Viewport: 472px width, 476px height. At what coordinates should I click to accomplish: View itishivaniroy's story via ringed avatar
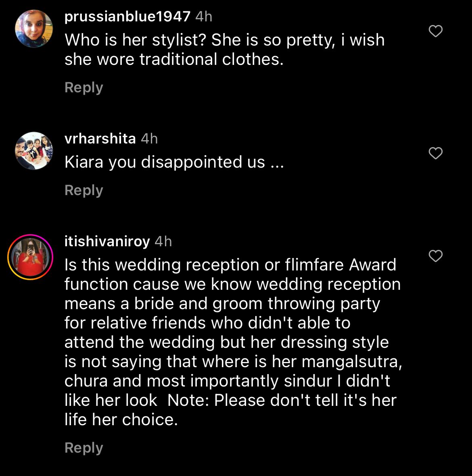click(30, 257)
